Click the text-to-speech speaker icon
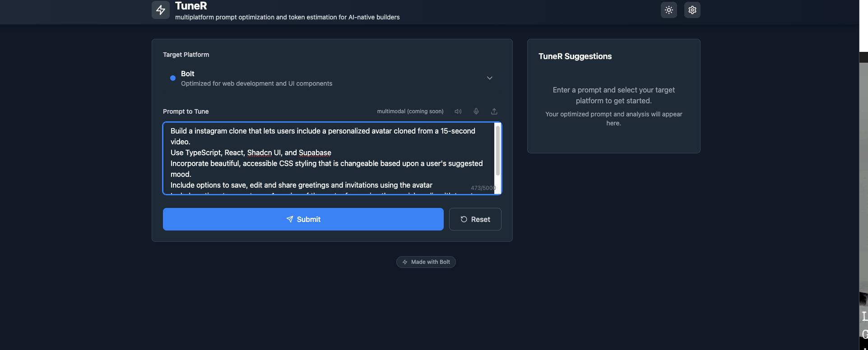 [458, 111]
